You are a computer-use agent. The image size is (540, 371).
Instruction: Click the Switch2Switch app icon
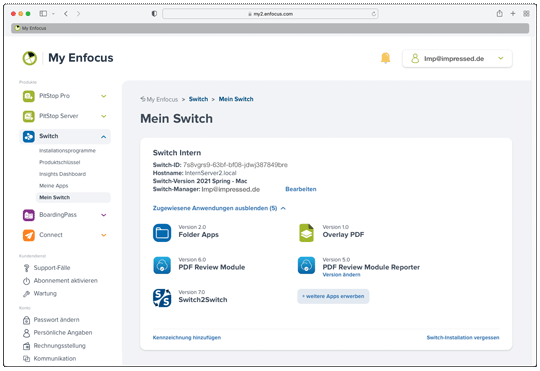[162, 298]
